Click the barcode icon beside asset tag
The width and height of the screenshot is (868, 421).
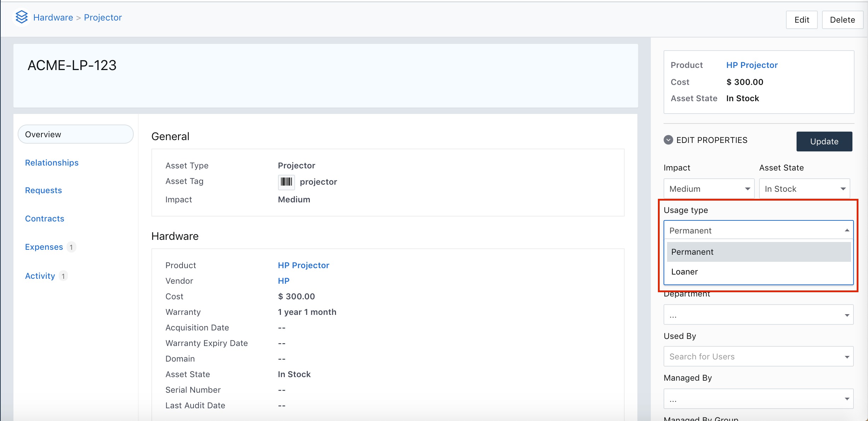(286, 182)
